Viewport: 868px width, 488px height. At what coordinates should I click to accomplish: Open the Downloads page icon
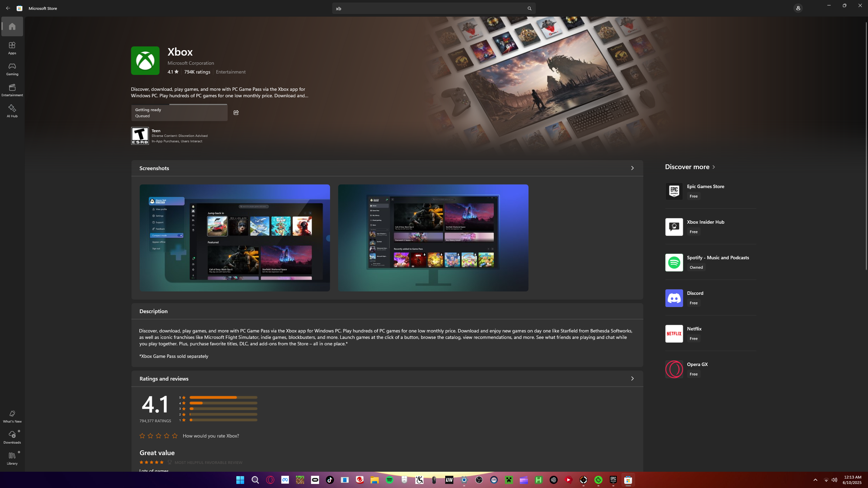point(12,437)
